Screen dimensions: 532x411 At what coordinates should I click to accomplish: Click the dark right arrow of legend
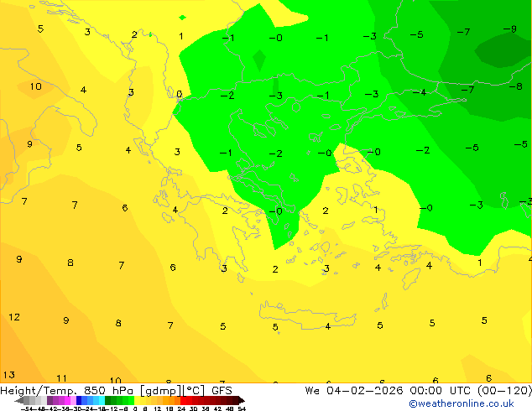tap(242, 400)
